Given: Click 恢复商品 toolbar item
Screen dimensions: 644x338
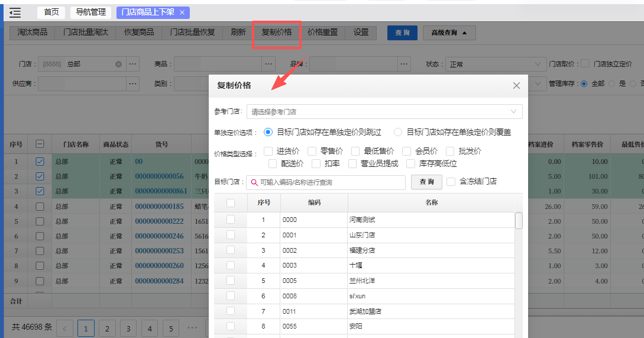Looking at the screenshot, I should pyautogui.click(x=139, y=33).
